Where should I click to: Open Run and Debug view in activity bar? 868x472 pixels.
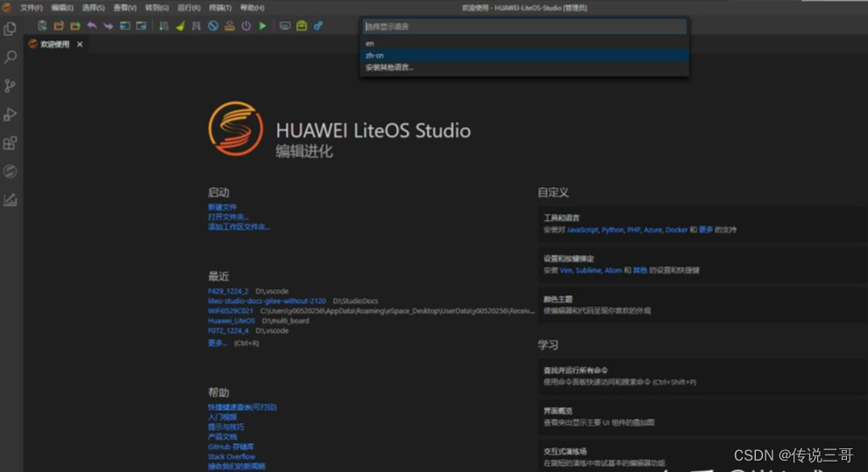click(x=10, y=115)
